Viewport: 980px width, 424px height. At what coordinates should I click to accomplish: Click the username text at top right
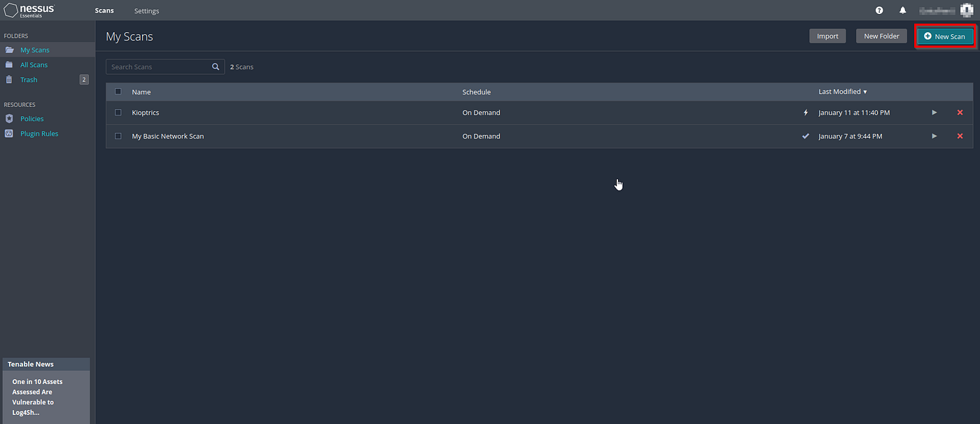pos(937,10)
